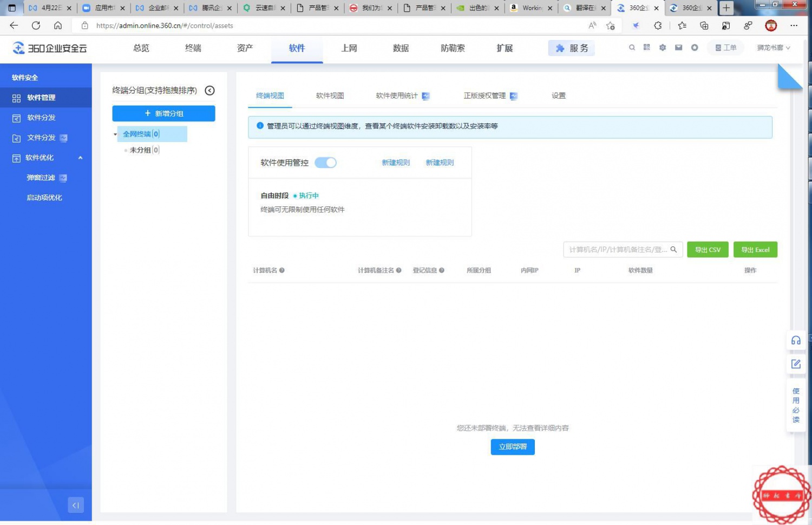
Task: Go to the 终端 top navigation item
Action: click(193, 48)
